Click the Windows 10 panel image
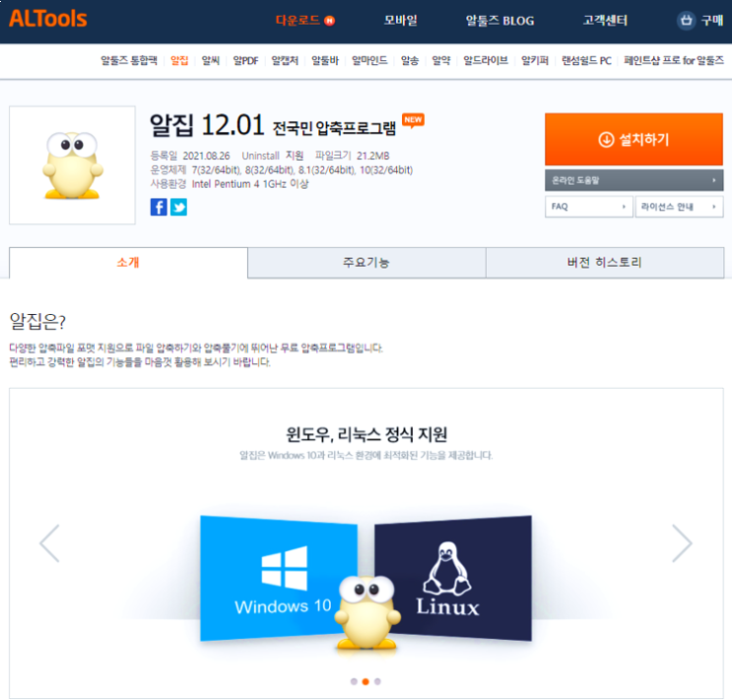732x700 pixels. [279, 579]
